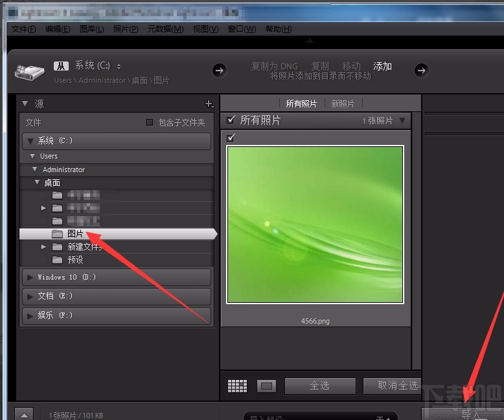Click the 新建文件夹 folder icon

(x=57, y=247)
